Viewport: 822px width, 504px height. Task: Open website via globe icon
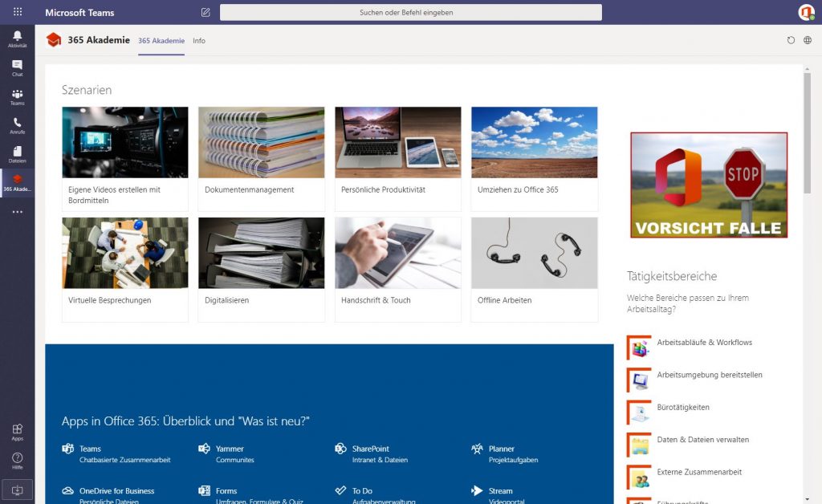(x=808, y=40)
